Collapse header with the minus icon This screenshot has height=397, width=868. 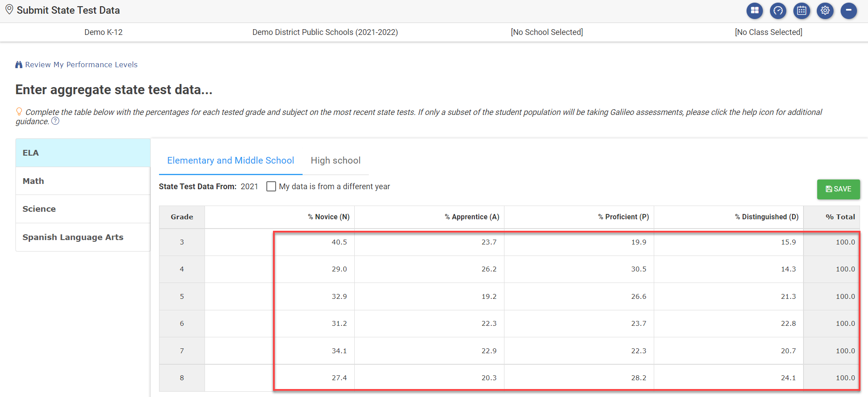[x=849, y=11]
